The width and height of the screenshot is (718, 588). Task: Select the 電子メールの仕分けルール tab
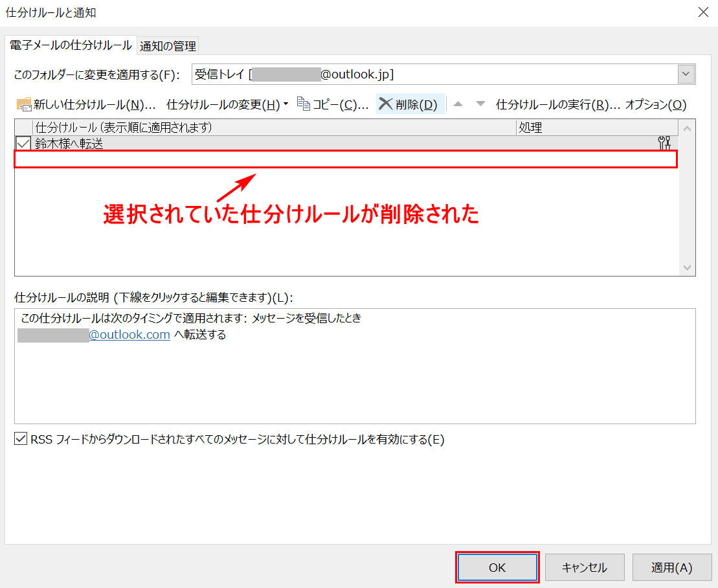pos(71,45)
